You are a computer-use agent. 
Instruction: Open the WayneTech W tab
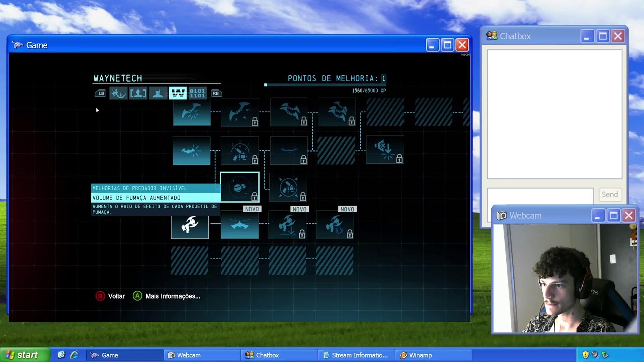178,93
